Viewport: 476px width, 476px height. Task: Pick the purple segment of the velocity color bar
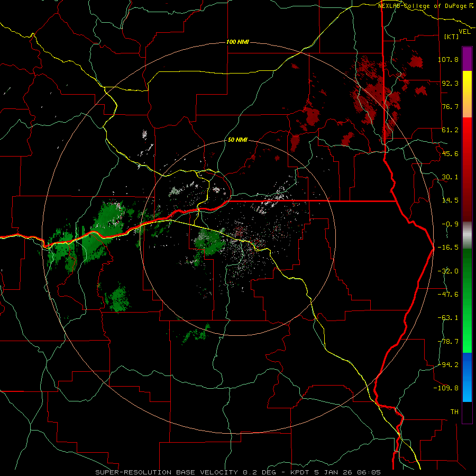pyautogui.click(x=467, y=59)
